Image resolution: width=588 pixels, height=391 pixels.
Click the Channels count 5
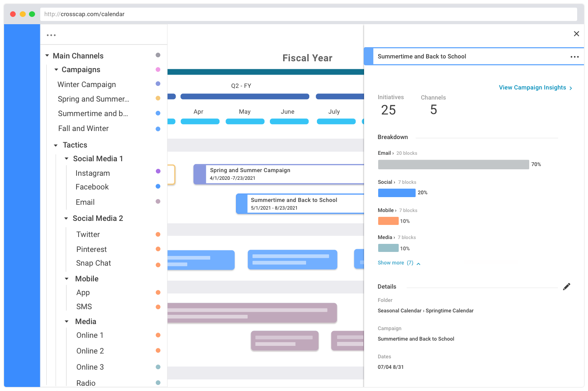[x=434, y=110]
